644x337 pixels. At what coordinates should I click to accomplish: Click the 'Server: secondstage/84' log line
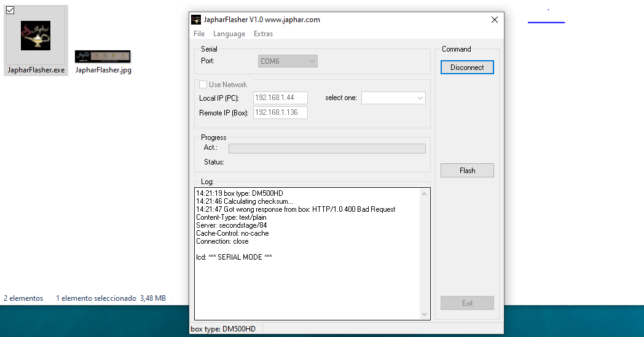pyautogui.click(x=231, y=225)
